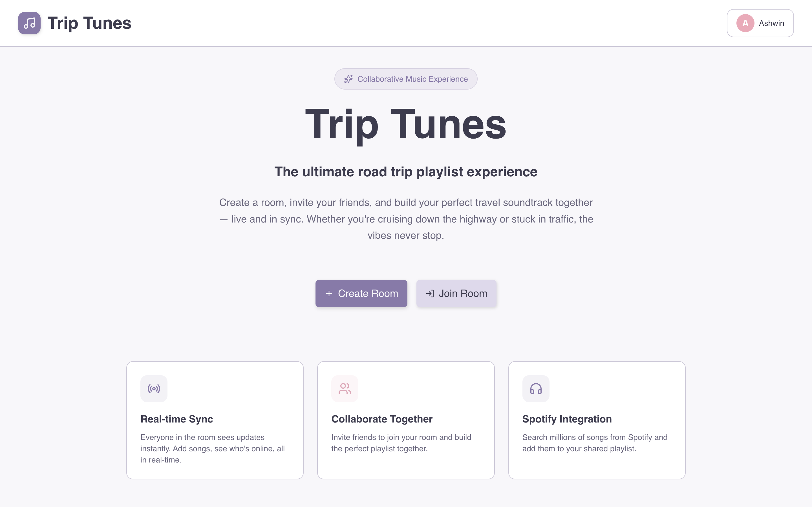Click the road trip playlist experience subtitle
Screen dimensions: 812x507
[406, 172]
